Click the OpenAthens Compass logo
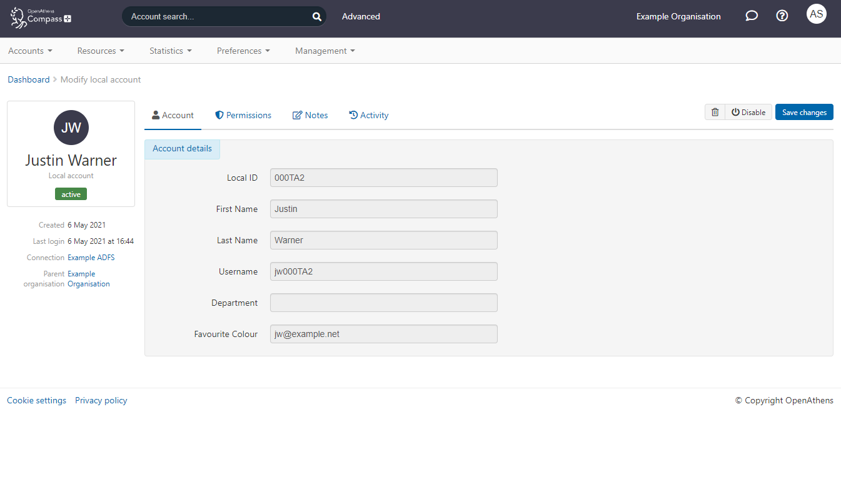Image resolution: width=841 pixels, height=504 pixels. coord(41,18)
